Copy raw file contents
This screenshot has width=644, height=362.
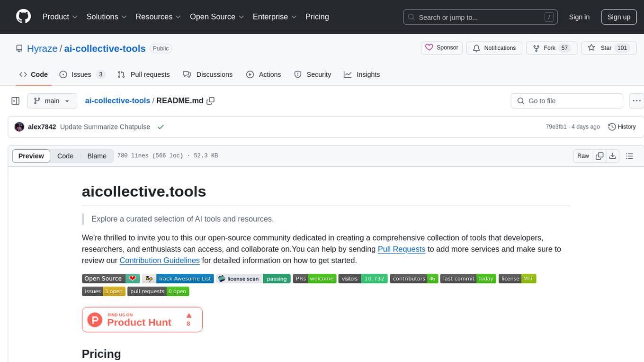point(600,156)
